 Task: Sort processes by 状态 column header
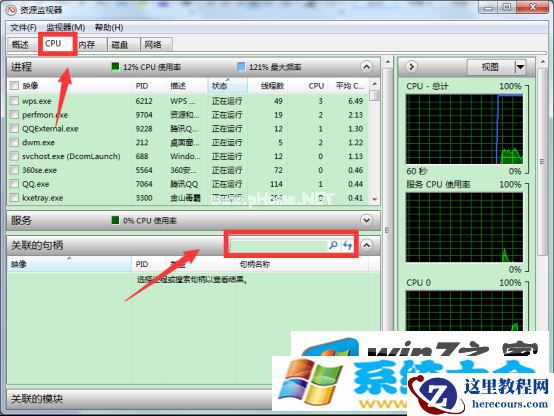pos(228,86)
